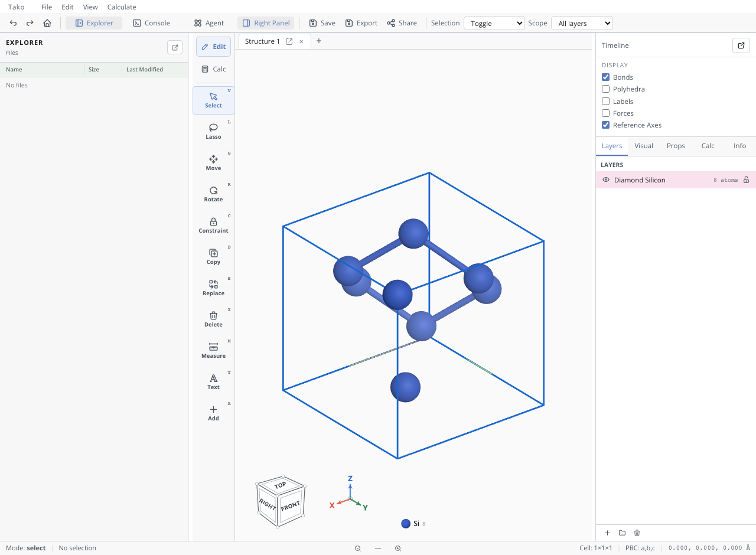Switch to the right panel Calc tab

coord(708,146)
